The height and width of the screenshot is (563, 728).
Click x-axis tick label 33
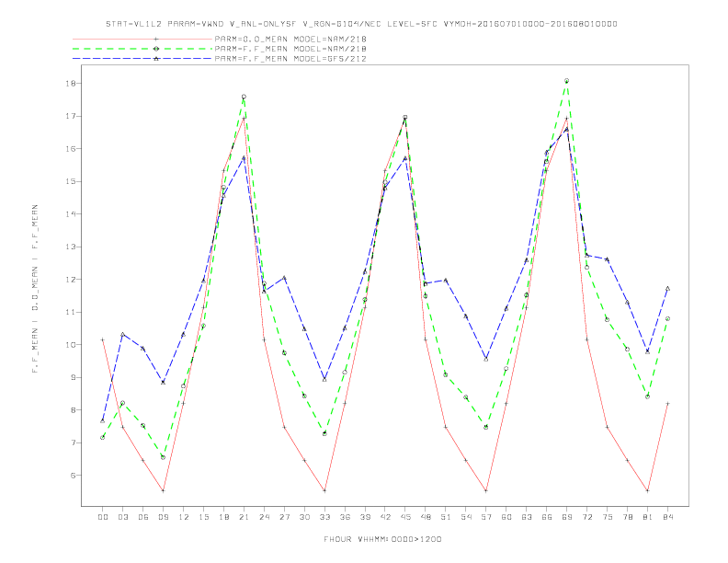coord(324,517)
